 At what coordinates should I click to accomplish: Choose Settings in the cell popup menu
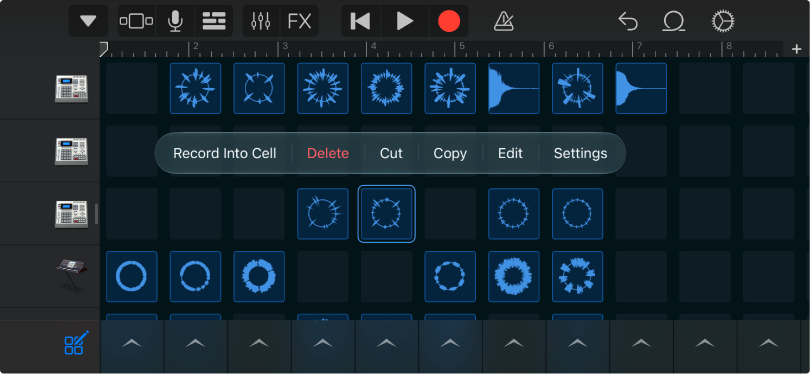click(x=581, y=153)
